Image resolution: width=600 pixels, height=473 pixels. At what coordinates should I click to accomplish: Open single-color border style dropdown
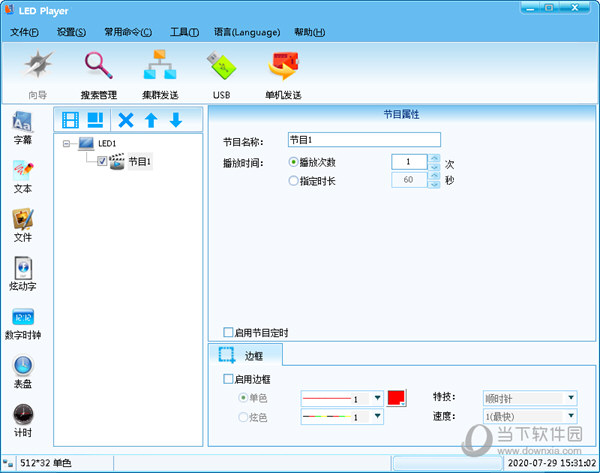(377, 398)
